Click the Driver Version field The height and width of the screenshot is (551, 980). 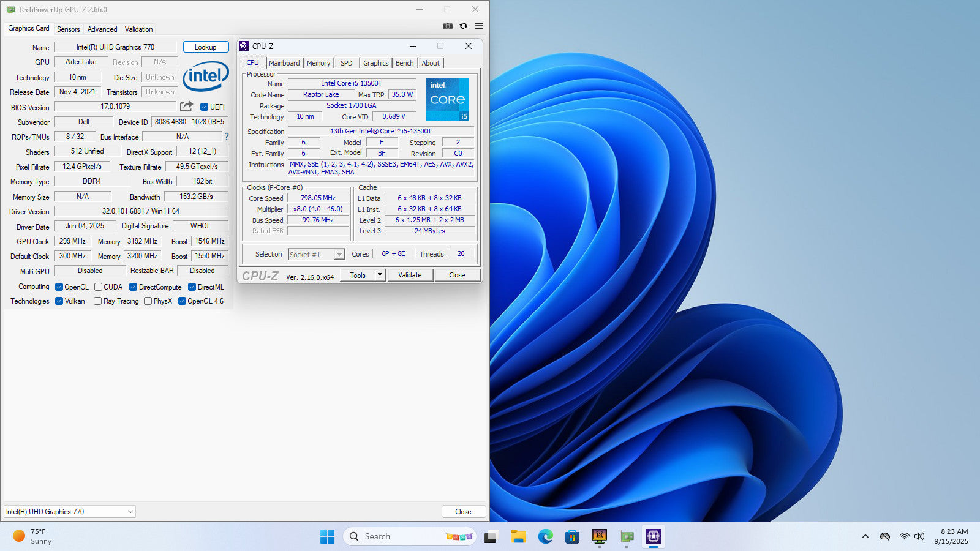[141, 211]
